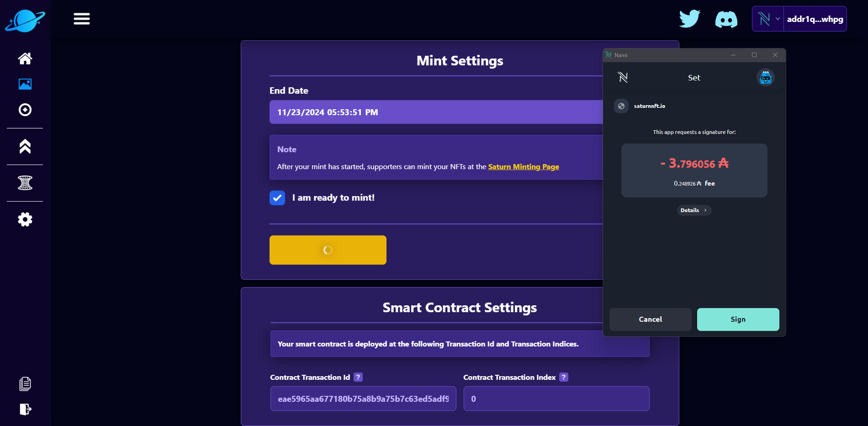The width and height of the screenshot is (868, 426).
Task: Open the double-chevron up sidebar icon
Action: click(x=25, y=146)
